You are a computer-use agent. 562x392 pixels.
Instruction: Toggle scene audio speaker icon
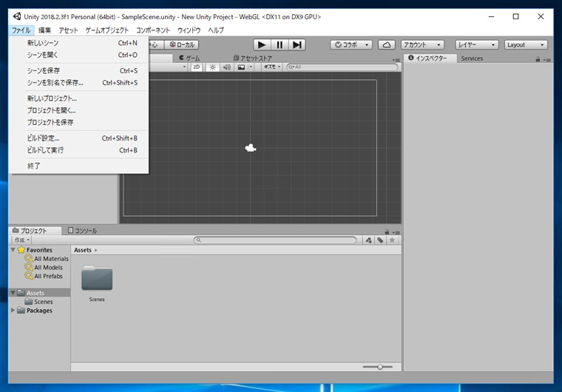pos(226,67)
